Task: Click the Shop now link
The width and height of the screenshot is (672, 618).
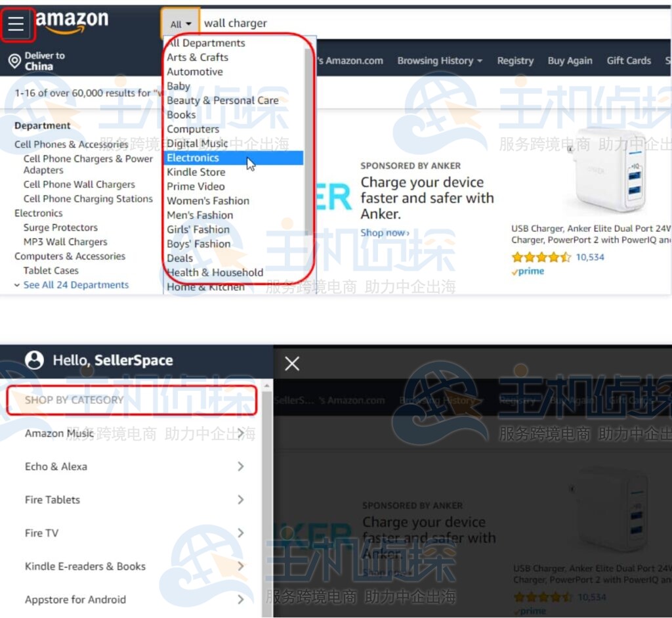Action: 385,233
